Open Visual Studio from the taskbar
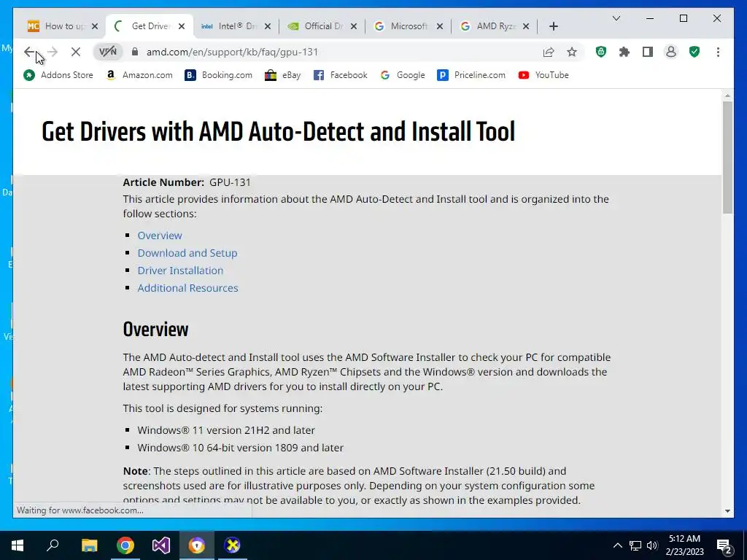The width and height of the screenshot is (747, 560). tap(161, 545)
